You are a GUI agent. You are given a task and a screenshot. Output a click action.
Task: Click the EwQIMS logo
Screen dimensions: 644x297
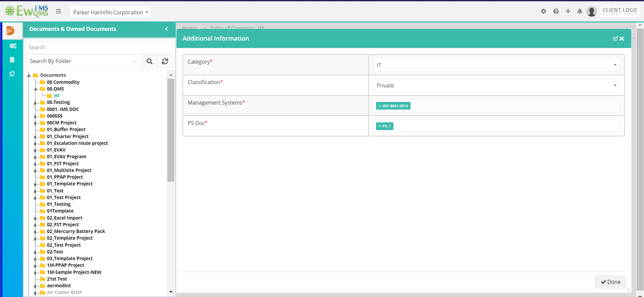[x=26, y=11]
